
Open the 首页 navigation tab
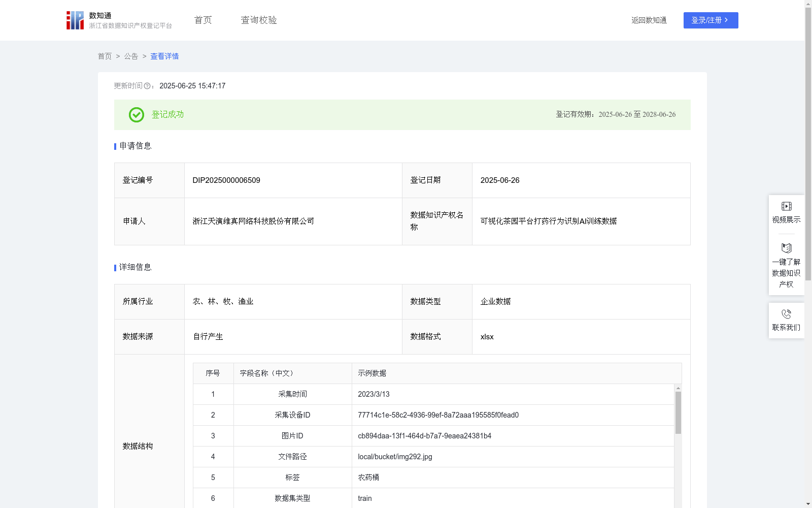point(203,20)
